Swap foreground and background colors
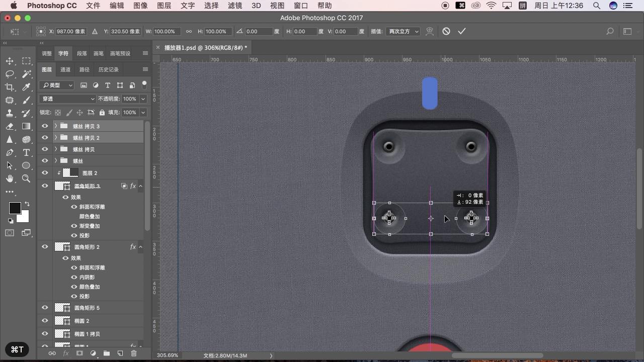The height and width of the screenshot is (362, 644). click(27, 204)
